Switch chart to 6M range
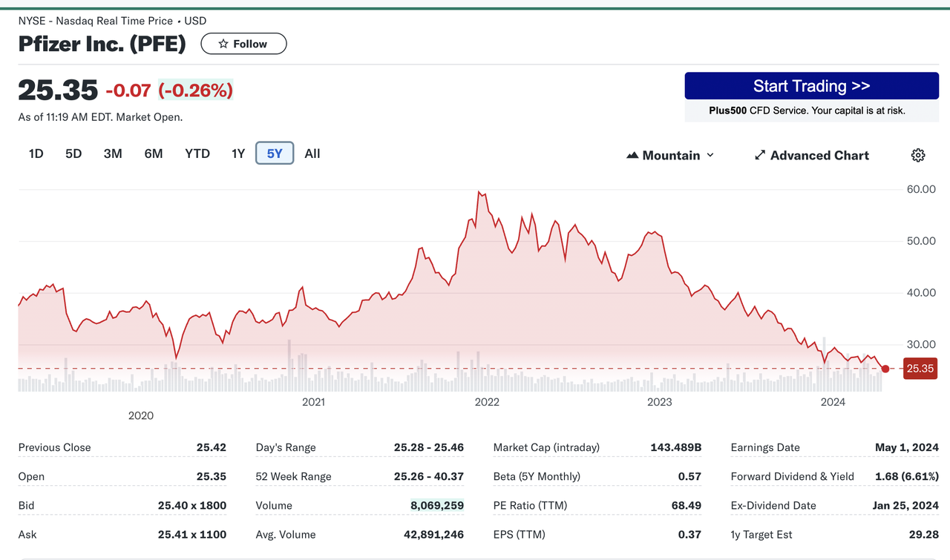Image resolution: width=950 pixels, height=560 pixels. 154,154
